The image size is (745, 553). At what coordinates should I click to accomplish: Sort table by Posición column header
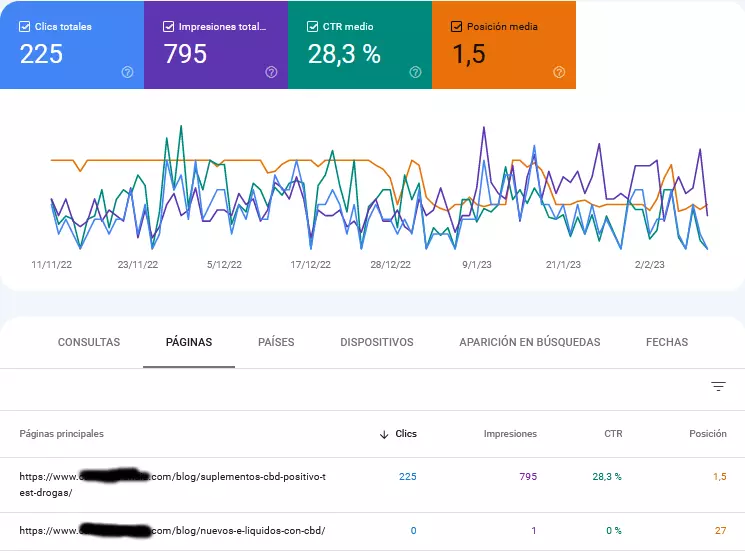707,434
